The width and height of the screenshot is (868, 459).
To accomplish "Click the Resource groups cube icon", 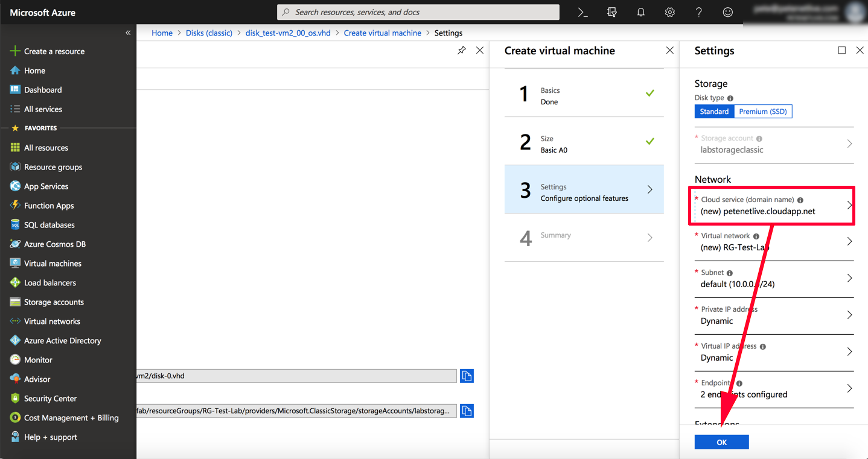I will click(15, 167).
